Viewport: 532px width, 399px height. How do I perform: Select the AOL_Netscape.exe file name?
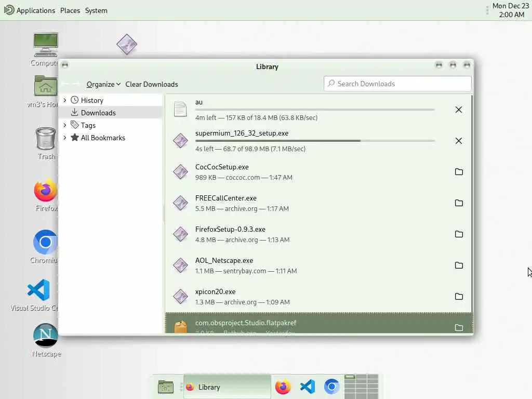224,261
